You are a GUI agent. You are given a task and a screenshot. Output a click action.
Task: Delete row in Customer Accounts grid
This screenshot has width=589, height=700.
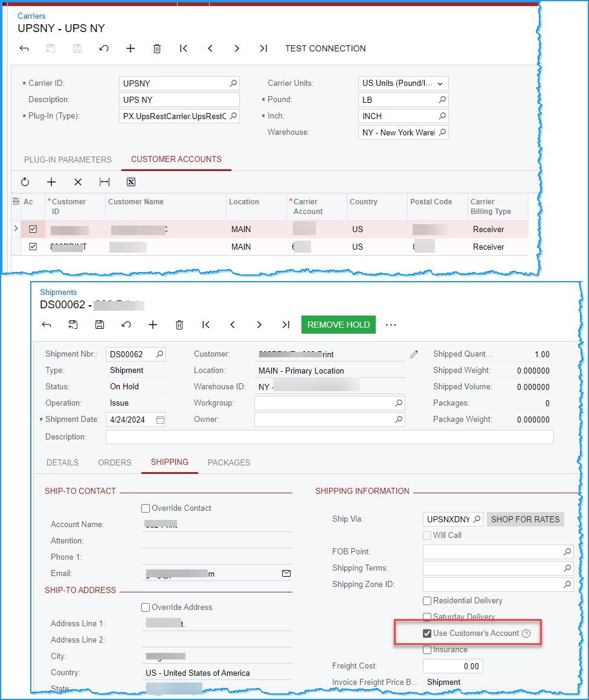(78, 182)
